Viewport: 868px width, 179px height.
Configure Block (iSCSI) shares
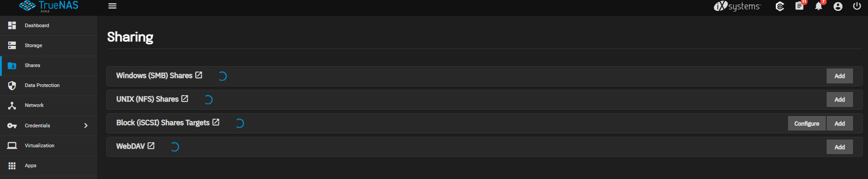(x=807, y=123)
